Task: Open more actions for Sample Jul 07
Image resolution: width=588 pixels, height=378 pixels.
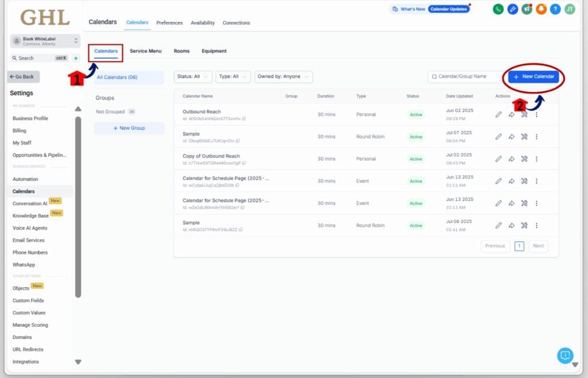Action: (x=537, y=137)
